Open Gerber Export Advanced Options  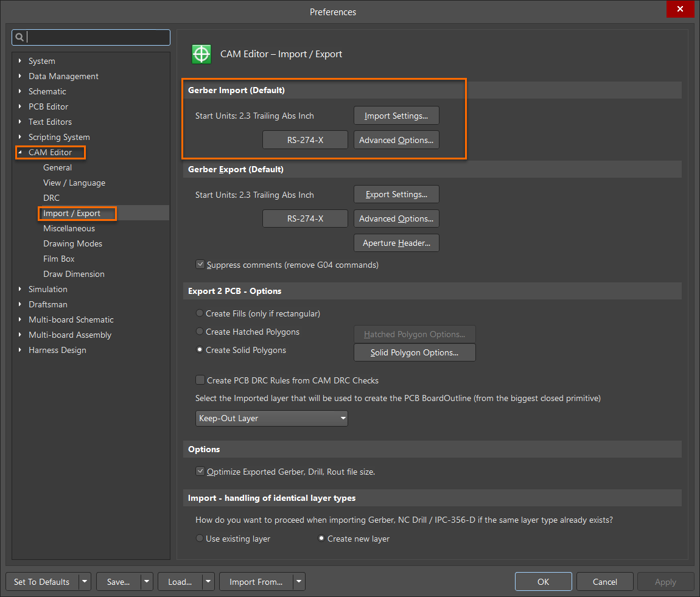tap(396, 218)
